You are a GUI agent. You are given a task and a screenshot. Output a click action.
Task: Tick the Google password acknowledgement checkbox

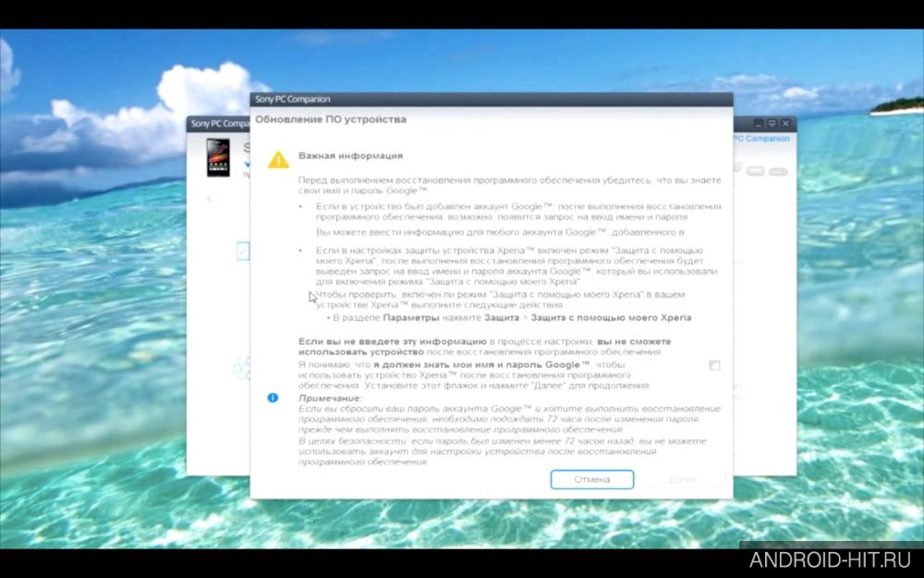point(714,365)
